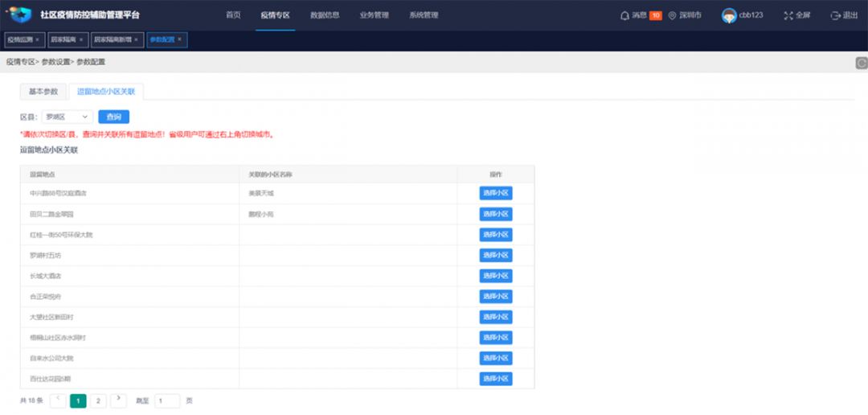Click the red notice text below the query
The width and height of the screenshot is (868, 415).
point(147,134)
